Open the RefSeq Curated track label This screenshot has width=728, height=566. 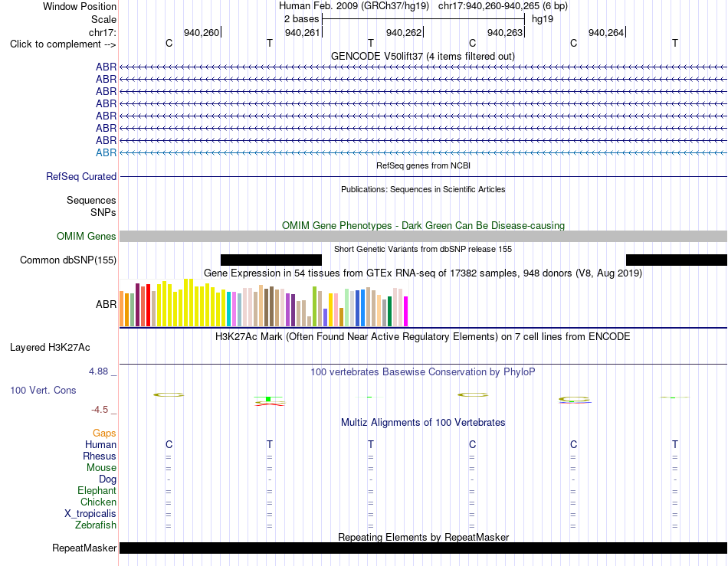coord(81,176)
